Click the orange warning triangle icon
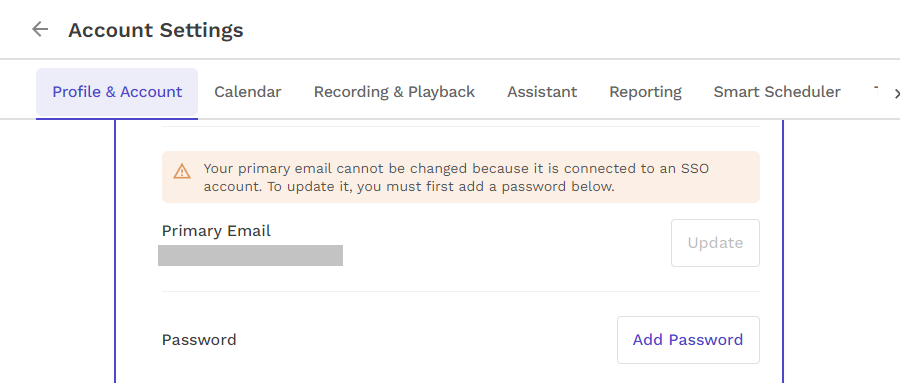Screen dimensions: 900x383 click(x=182, y=171)
